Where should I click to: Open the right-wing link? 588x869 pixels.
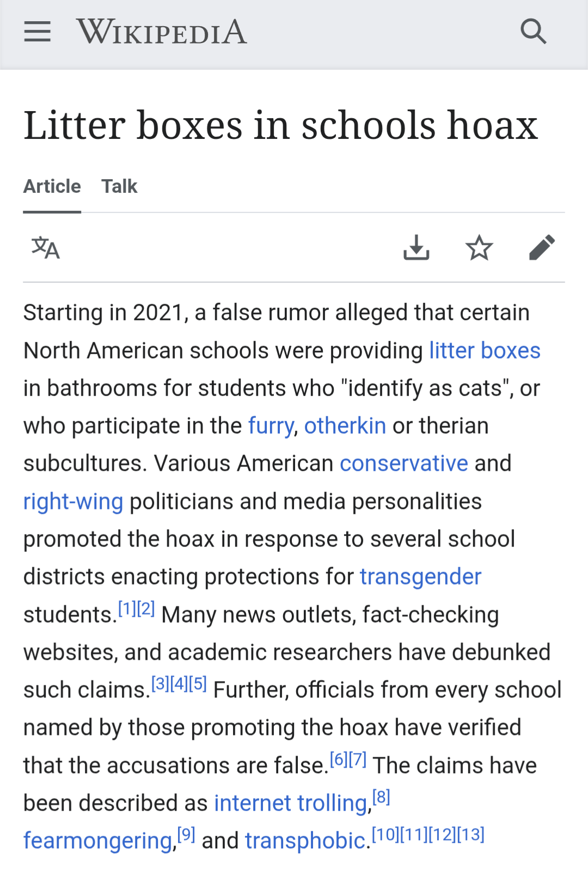(x=73, y=502)
